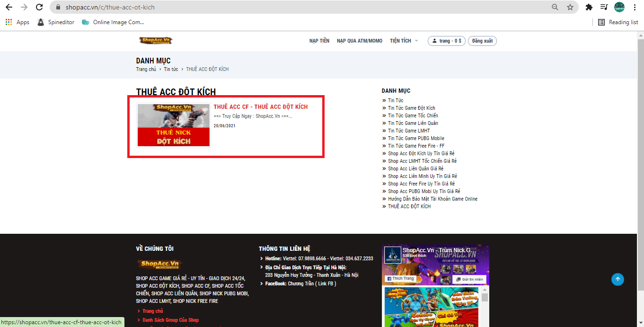Click the Đăng xuất button
The height and width of the screenshot is (327, 644).
[482, 41]
